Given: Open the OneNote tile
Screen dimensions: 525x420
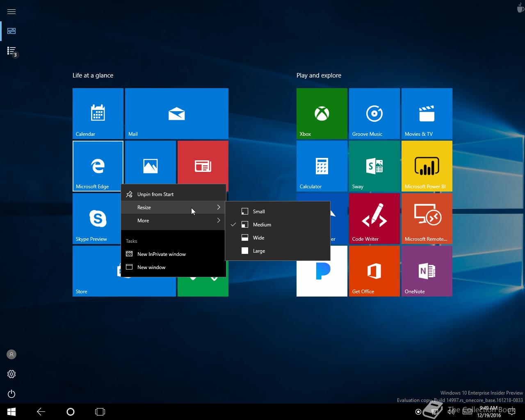Looking at the screenshot, I should 427,271.
